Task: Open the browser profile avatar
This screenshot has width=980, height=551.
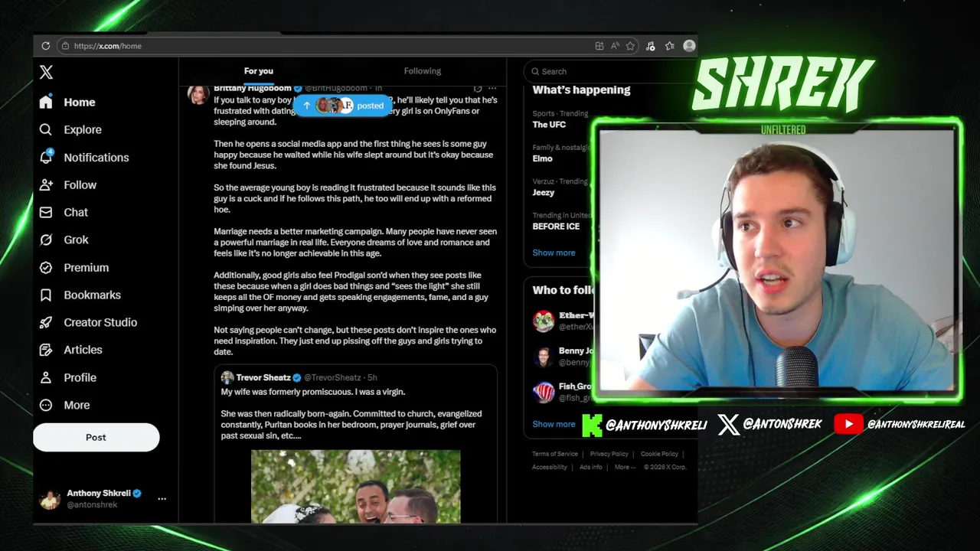Action: (x=689, y=46)
